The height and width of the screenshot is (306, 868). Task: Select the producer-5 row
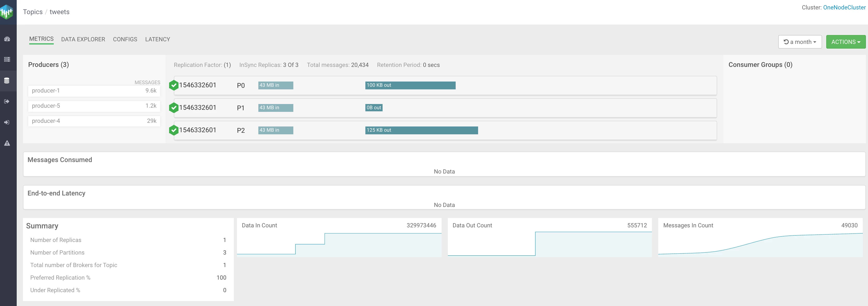[x=94, y=106]
